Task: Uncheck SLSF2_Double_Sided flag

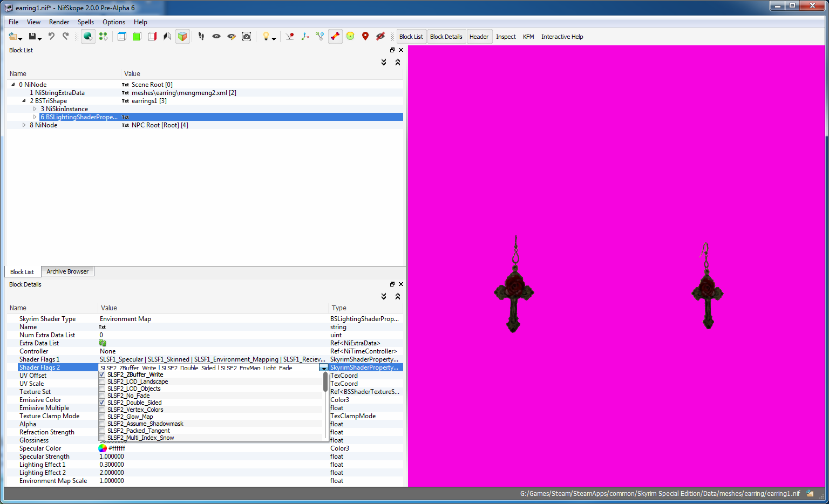Action: pos(102,403)
